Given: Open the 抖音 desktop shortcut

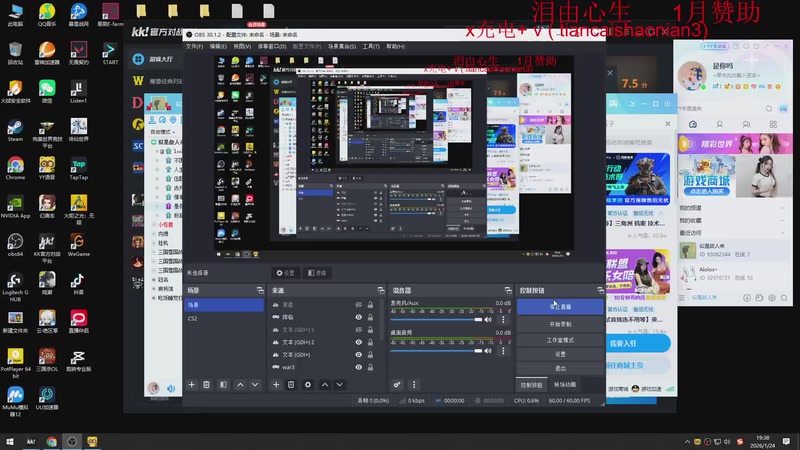Looking at the screenshot, I should point(78,283).
